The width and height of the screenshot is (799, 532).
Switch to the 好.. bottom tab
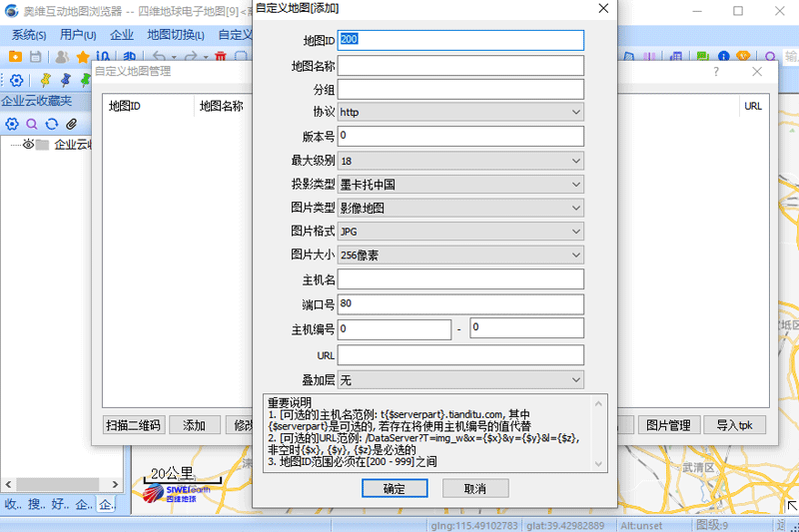tap(60, 504)
